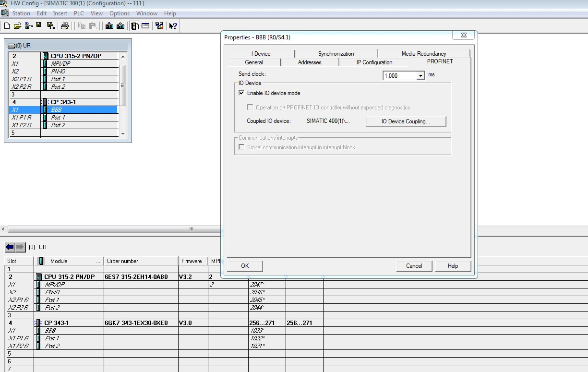Click the context Help pointer icon
This screenshot has height=372, width=588.
pyautogui.click(x=173, y=26)
